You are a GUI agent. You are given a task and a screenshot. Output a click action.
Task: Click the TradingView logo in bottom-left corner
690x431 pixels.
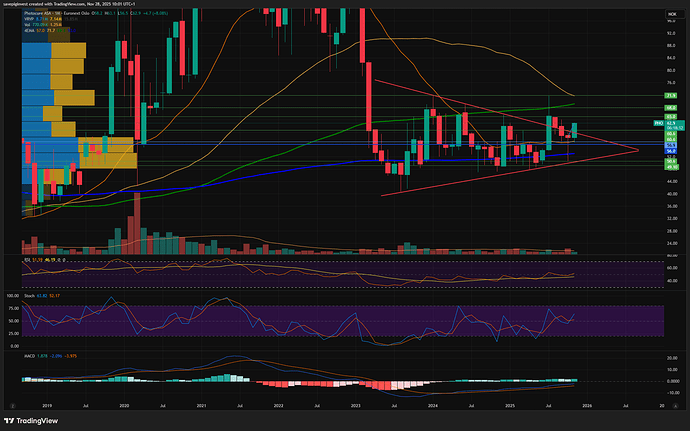click(x=30, y=420)
